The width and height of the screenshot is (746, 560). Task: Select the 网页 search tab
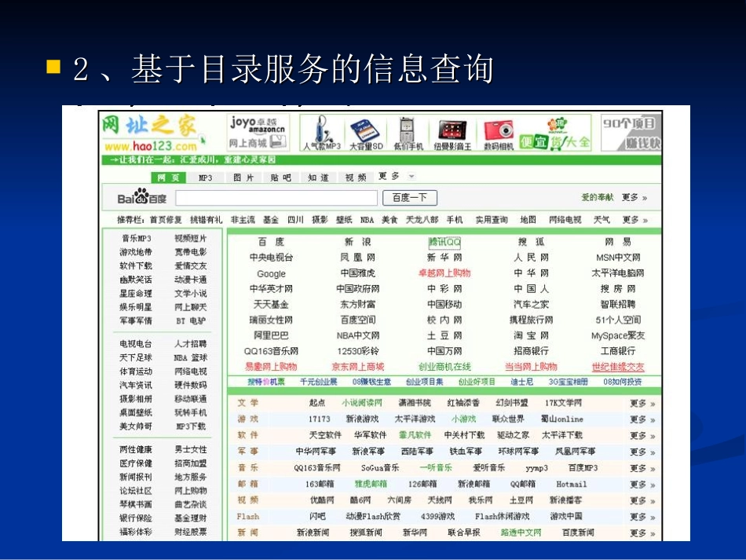pyautogui.click(x=168, y=178)
